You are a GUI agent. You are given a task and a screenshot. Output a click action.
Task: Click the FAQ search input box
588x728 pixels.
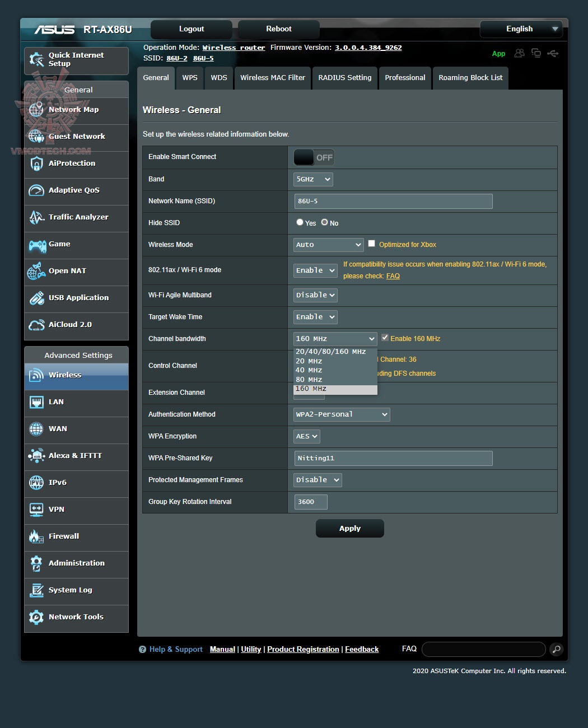pos(484,649)
